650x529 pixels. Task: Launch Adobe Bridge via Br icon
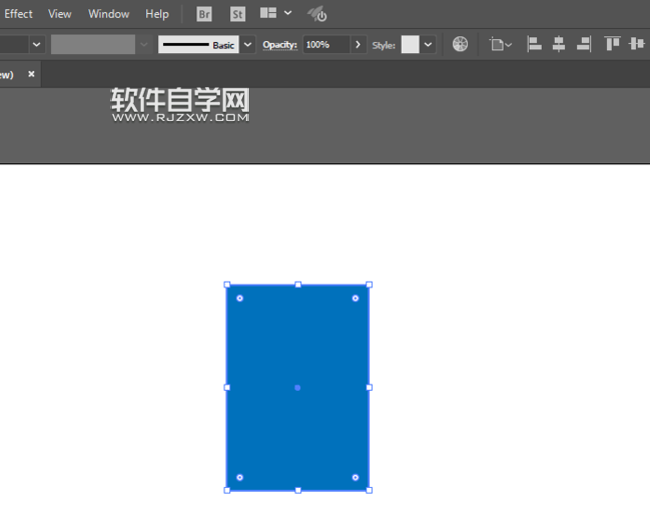(204, 15)
